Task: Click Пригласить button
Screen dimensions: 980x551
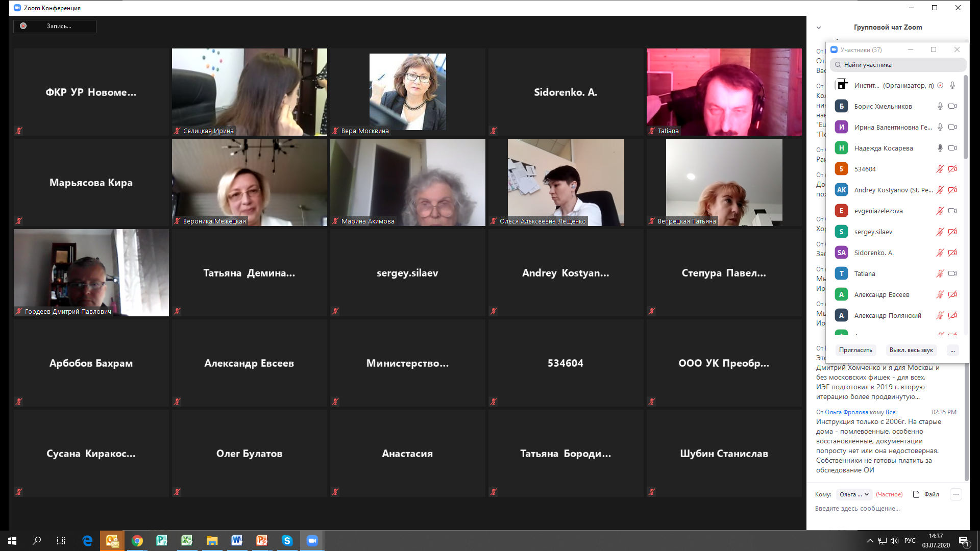Action: [855, 350]
